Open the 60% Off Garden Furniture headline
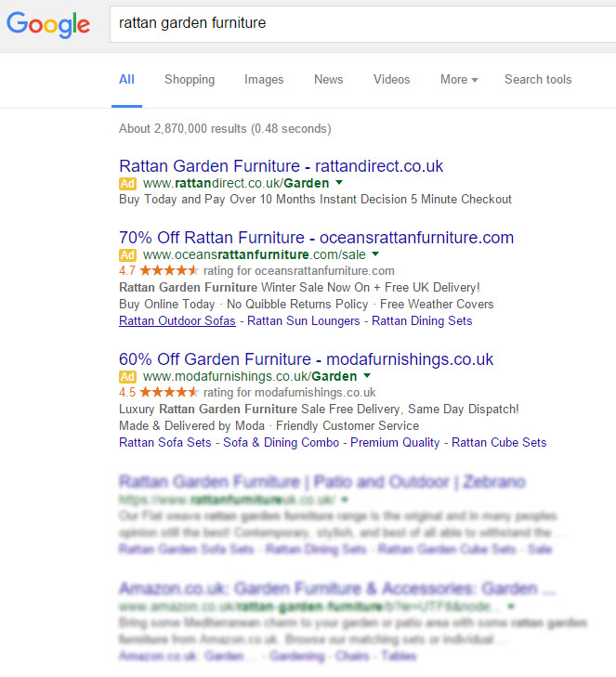The height and width of the screenshot is (677, 616). click(307, 359)
